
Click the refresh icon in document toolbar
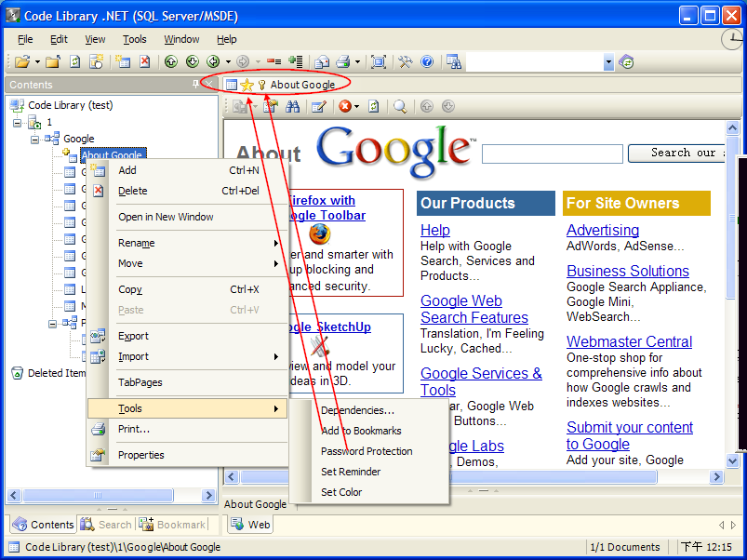pyautogui.click(x=374, y=106)
